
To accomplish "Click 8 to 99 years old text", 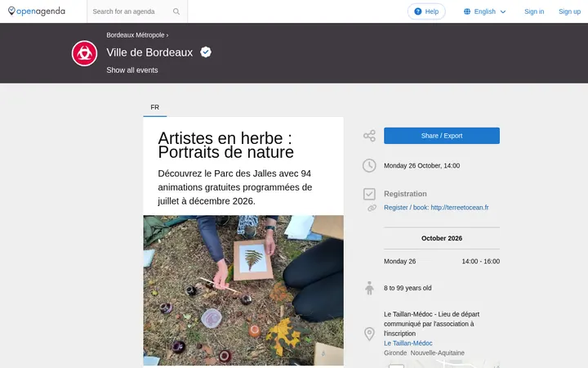I will coord(408,288).
